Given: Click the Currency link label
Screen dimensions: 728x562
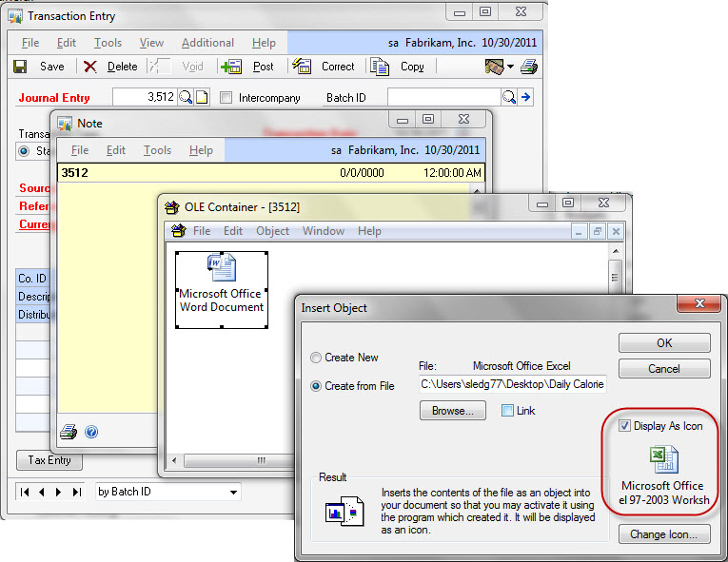Looking at the screenshot, I should click(34, 224).
